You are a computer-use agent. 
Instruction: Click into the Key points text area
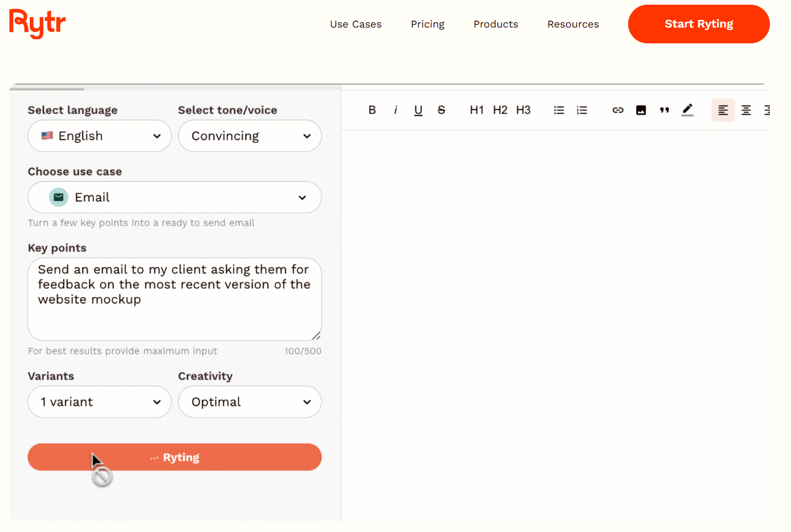(175, 299)
